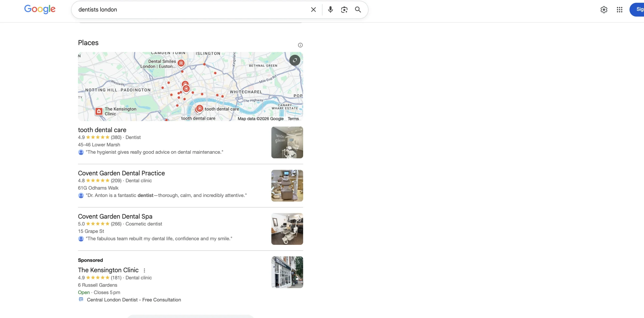Screen dimensions: 644x318
Task: Open the tooth dental care listing title
Action: click(102, 130)
